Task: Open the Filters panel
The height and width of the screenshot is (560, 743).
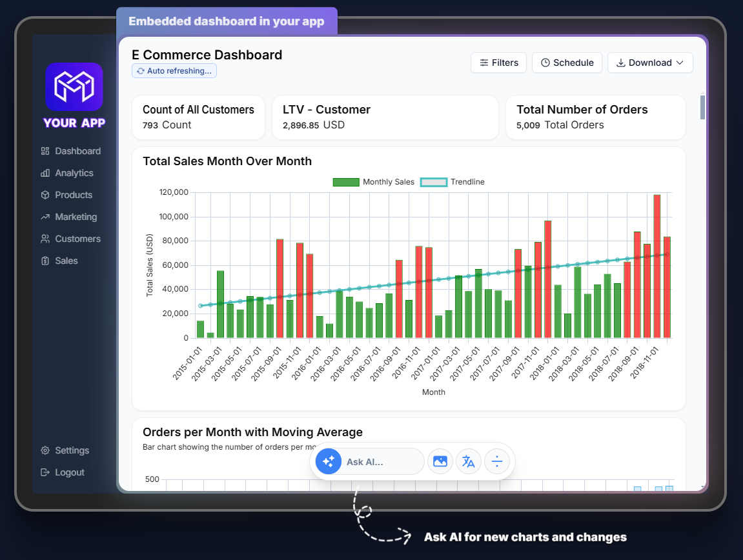Action: coord(498,63)
